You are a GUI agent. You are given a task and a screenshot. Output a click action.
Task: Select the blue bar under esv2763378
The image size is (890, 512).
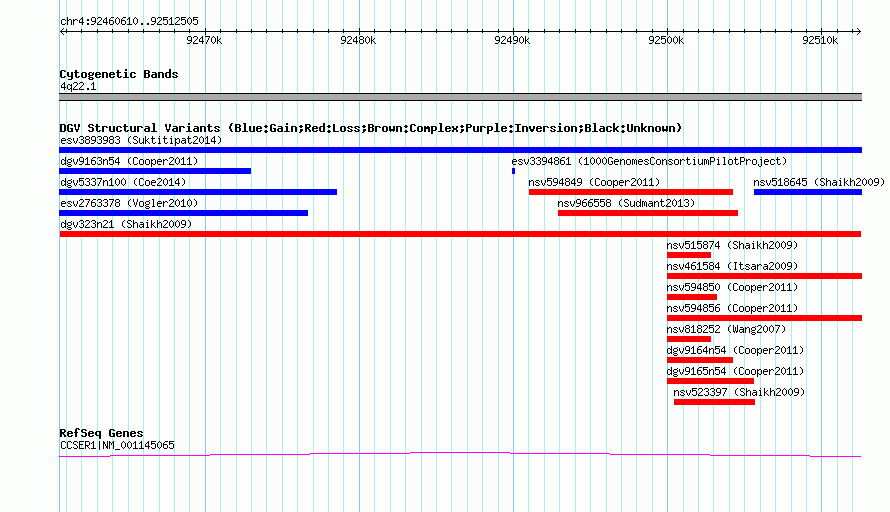pos(183,213)
